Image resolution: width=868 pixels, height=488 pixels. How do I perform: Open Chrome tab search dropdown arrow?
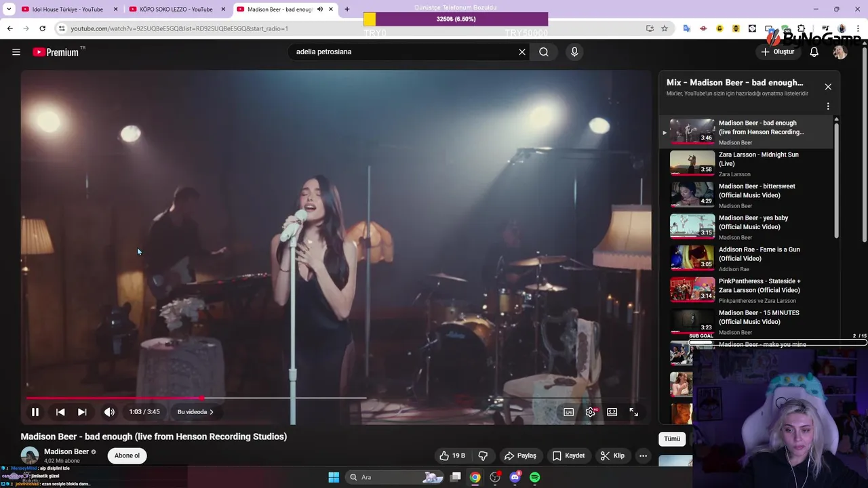pos(9,9)
